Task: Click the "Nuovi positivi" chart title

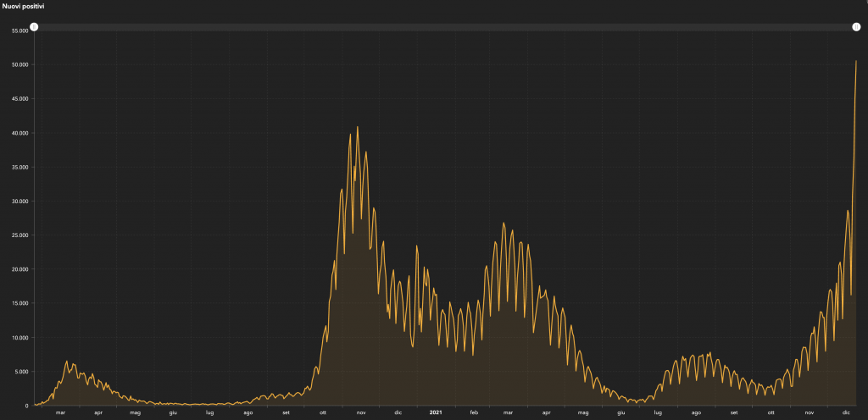Action: (22, 7)
